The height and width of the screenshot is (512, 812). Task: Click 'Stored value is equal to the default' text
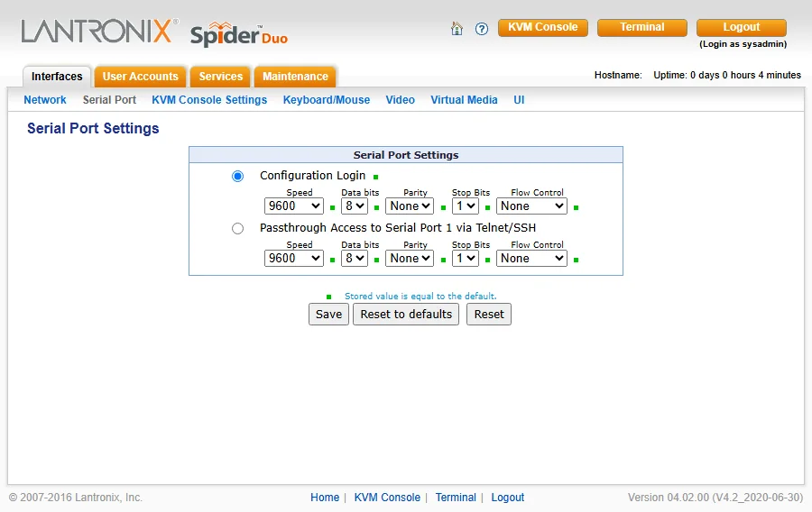(420, 297)
